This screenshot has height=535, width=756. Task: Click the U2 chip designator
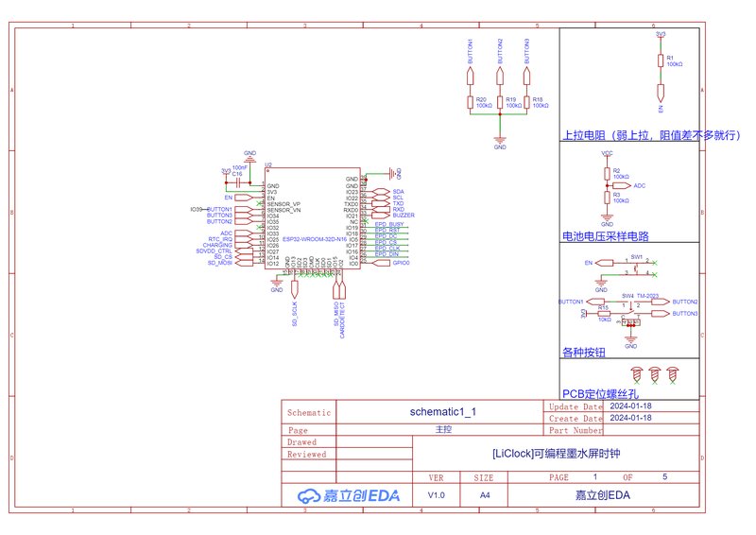tap(268, 165)
